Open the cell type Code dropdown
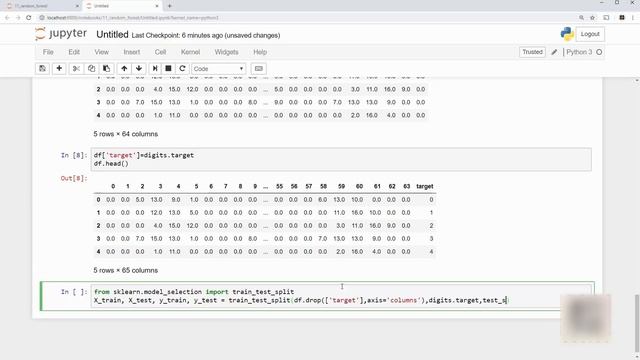Viewport: 640px width, 360px height. [218, 69]
